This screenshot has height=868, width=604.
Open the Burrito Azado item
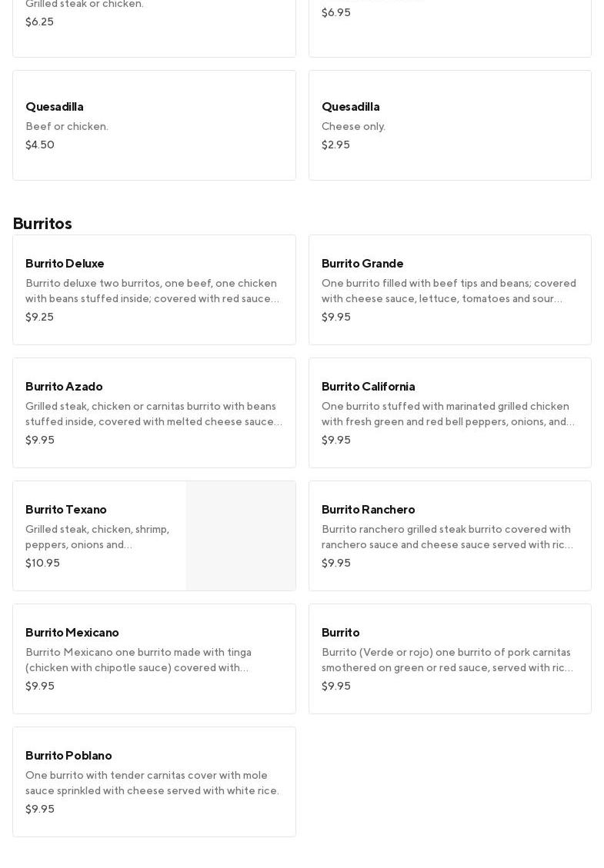tap(154, 412)
